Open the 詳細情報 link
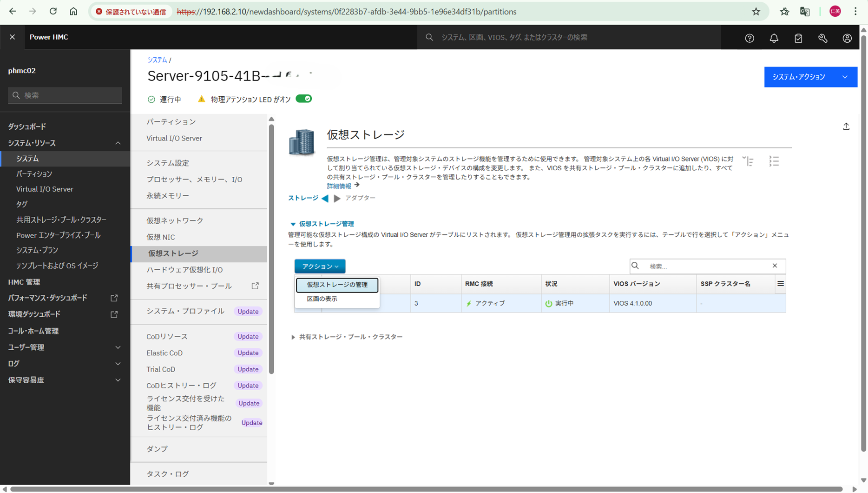This screenshot has height=493, width=868. click(x=340, y=186)
